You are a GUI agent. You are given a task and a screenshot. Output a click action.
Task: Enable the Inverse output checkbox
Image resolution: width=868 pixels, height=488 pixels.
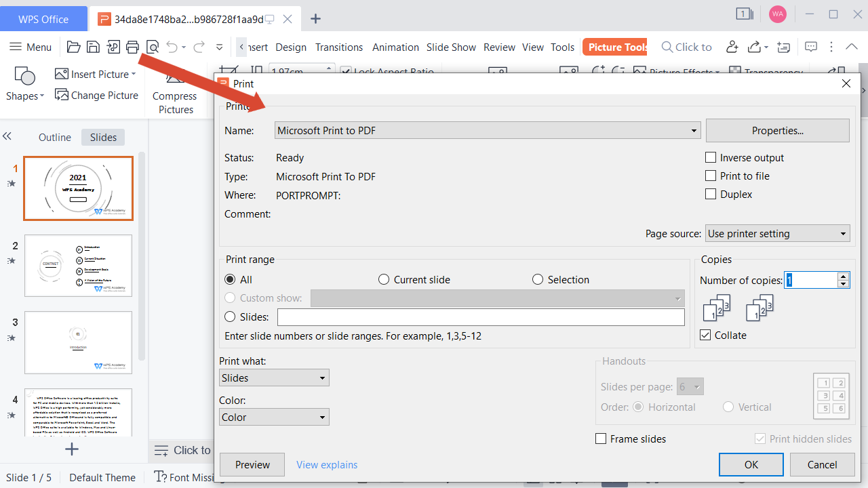click(711, 157)
